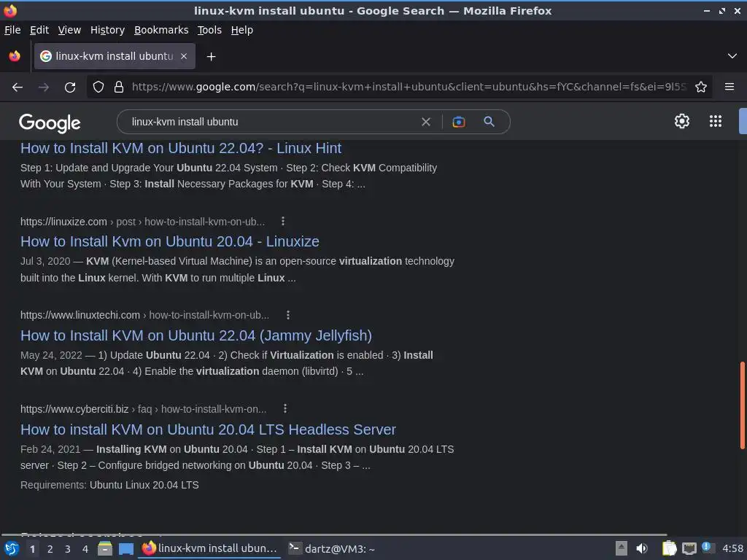The height and width of the screenshot is (560, 747).
Task: Click the linuxtechi.com breadcrumb URL
Action: click(145, 315)
